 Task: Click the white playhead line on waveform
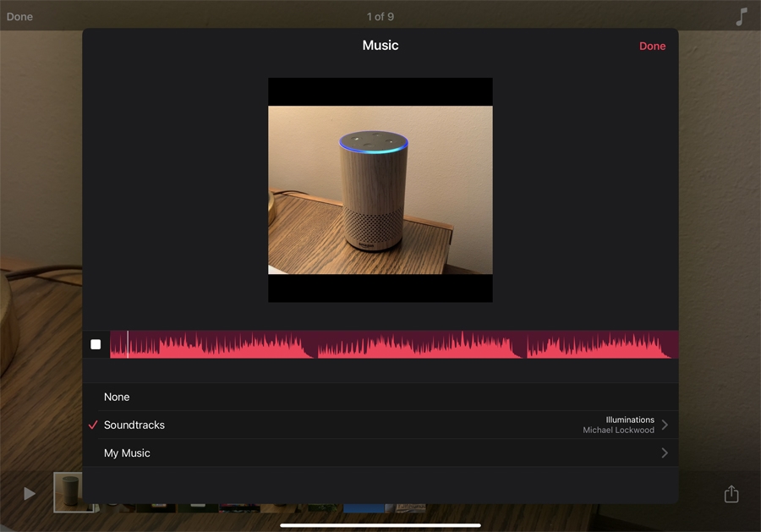tap(128, 344)
